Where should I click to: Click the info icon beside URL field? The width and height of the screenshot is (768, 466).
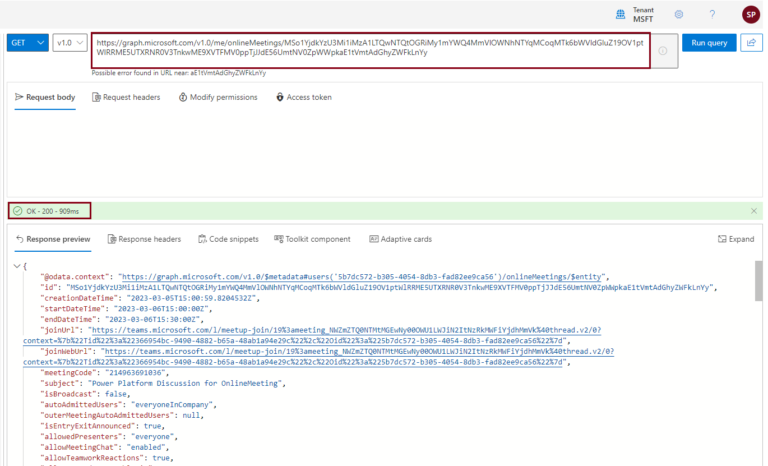tap(663, 50)
